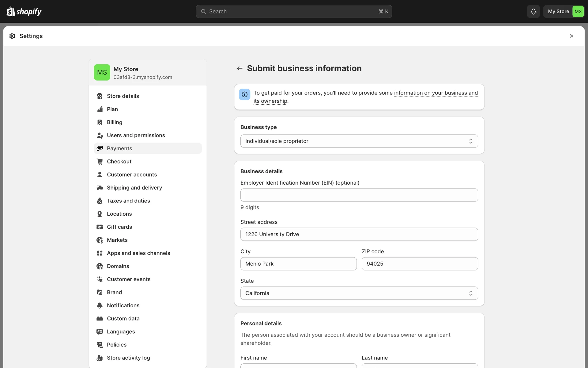Open the Business type dropdown

coord(359,141)
